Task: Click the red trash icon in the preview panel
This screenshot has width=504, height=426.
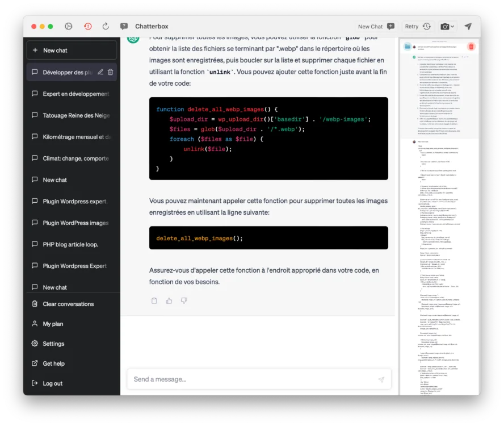Action: coord(471,47)
